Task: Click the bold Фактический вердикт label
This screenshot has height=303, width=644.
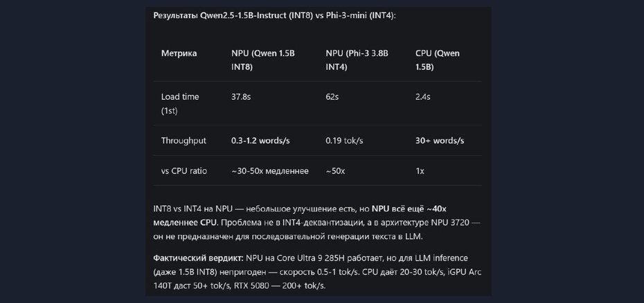Action: tap(198, 258)
